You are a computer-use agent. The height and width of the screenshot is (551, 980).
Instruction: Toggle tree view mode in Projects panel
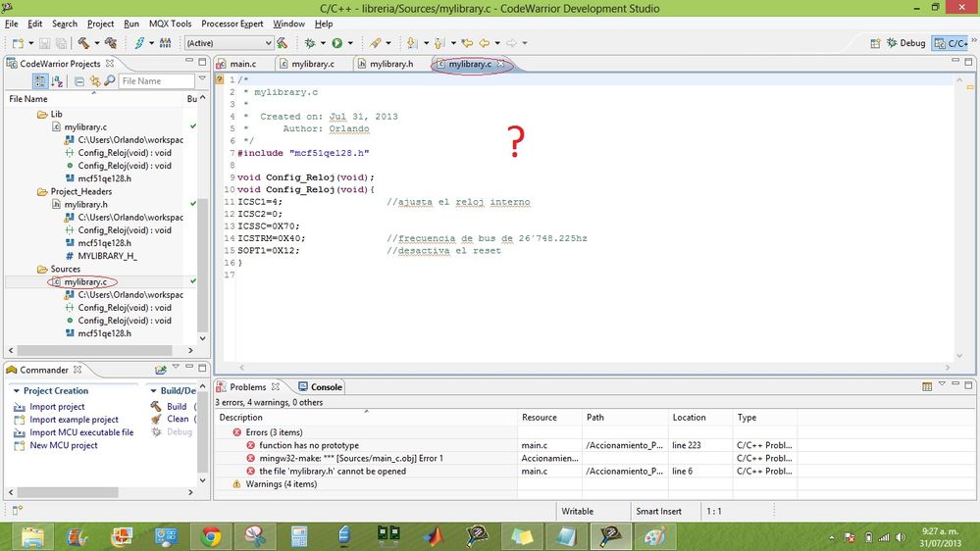point(40,81)
